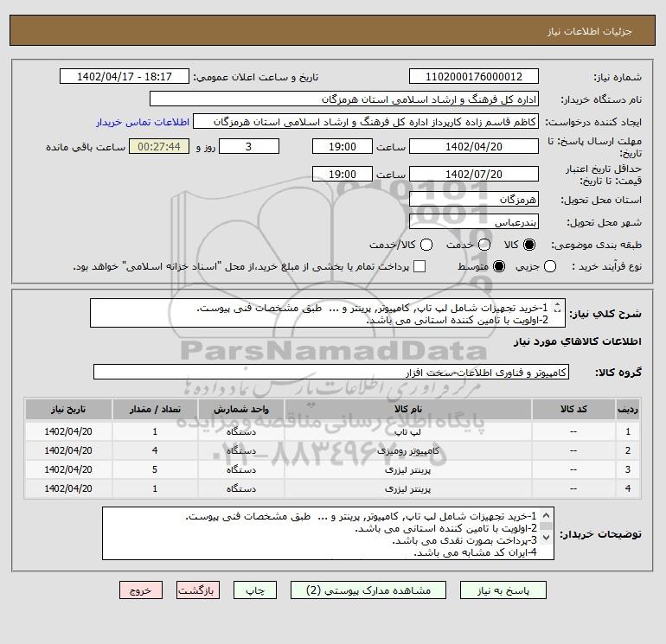The width and height of the screenshot is (666, 644).
Task: Click the شماره نیاز field 1102000176000012
Action: [x=474, y=77]
